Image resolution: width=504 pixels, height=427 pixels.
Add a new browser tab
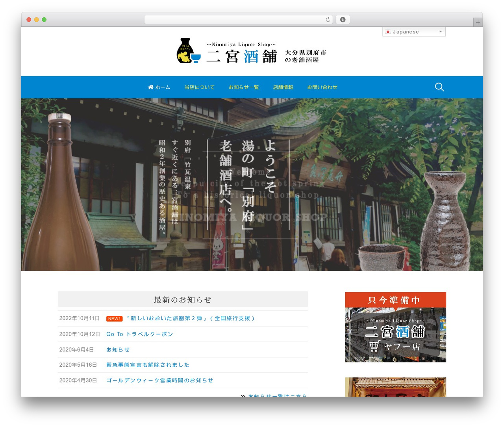(478, 22)
